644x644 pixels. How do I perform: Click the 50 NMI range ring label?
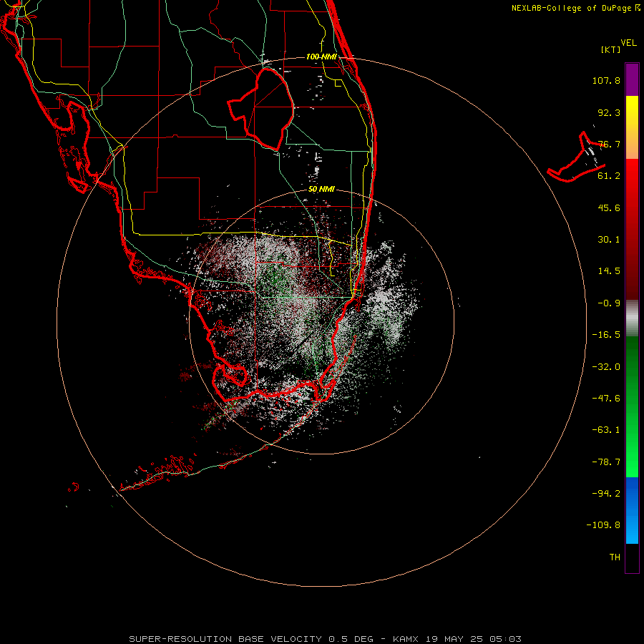click(x=321, y=189)
